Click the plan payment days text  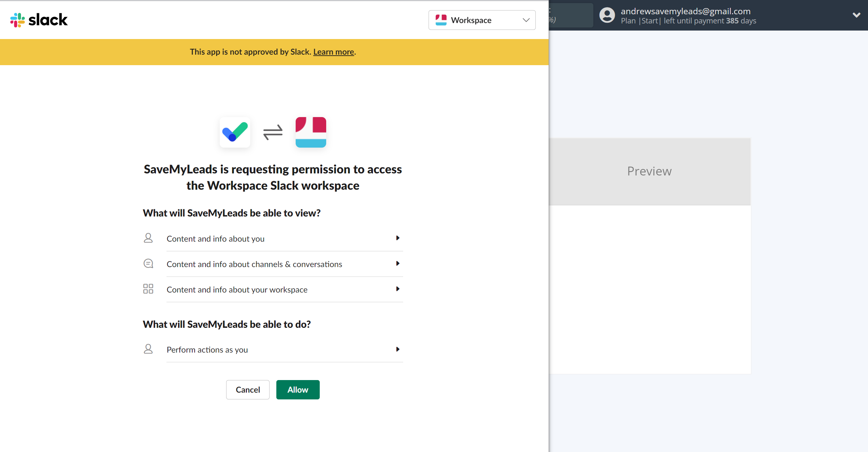pos(688,21)
